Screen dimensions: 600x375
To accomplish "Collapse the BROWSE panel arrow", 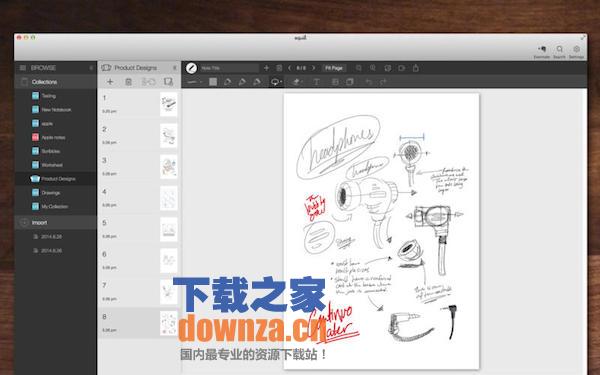I will [x=91, y=68].
